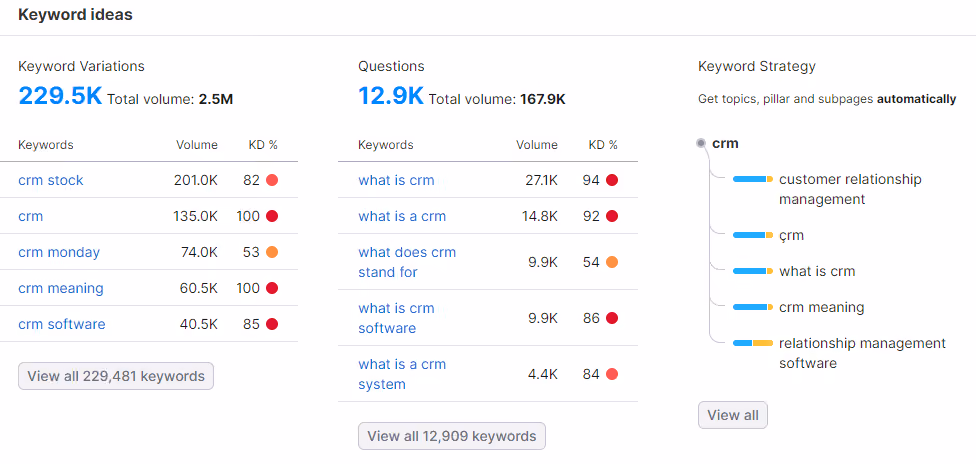Click the orange KD dot for what does crm stand for
Viewport: 976px width, 464px height.
click(x=612, y=262)
